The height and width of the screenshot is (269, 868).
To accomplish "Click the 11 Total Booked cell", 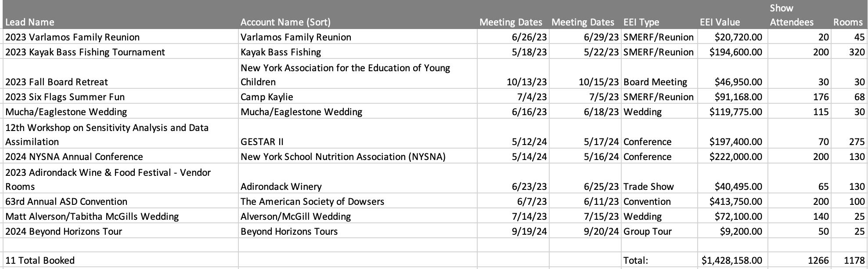I will point(120,260).
